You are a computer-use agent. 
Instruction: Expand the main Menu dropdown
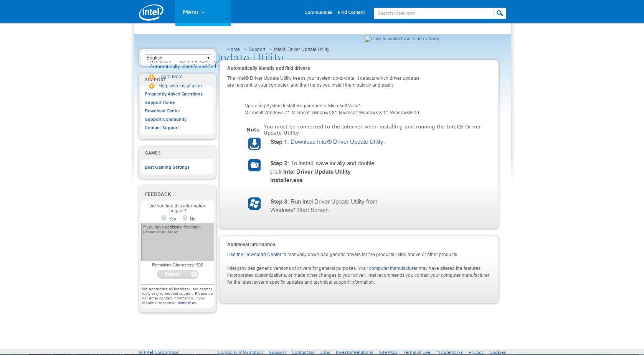(x=194, y=12)
